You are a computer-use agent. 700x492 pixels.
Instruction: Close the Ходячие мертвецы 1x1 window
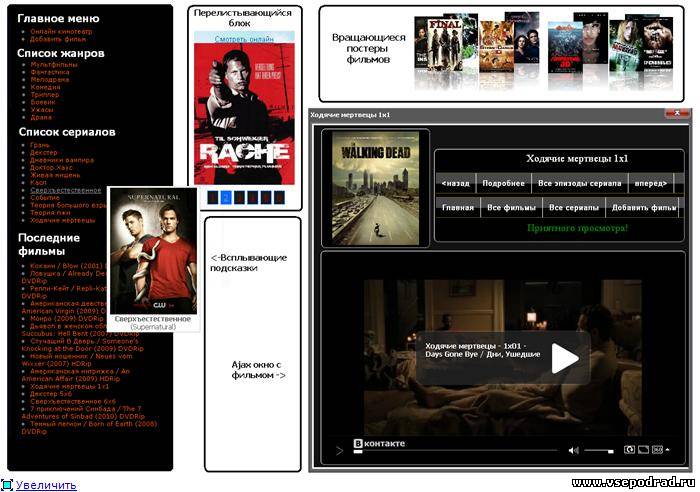[x=677, y=113]
